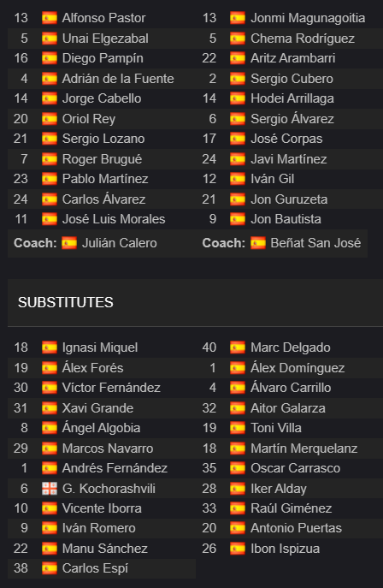Click the Georgia flag beside G. Kochorashvili

point(50,488)
